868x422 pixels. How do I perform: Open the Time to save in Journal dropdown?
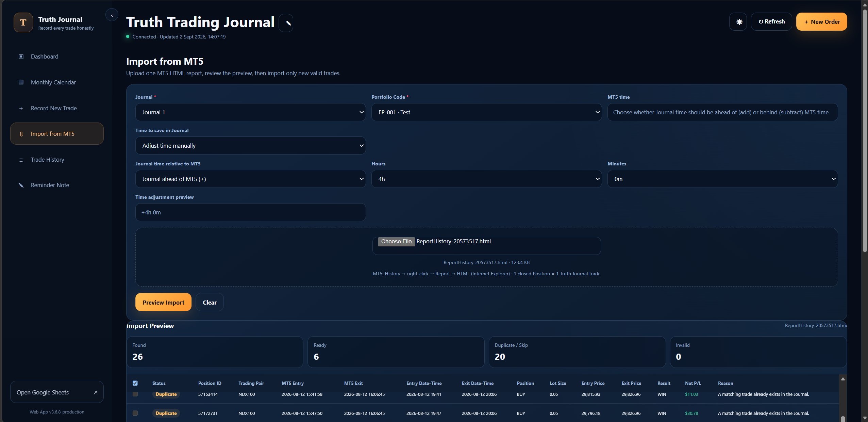[250, 146]
